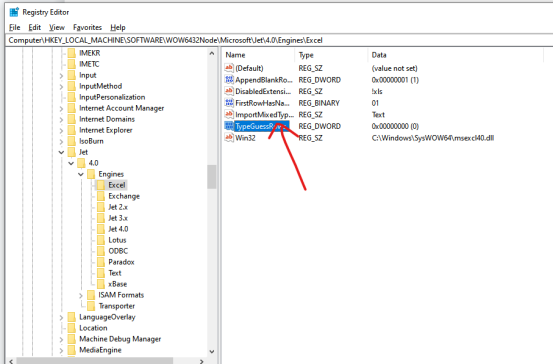The height and width of the screenshot is (364, 554).
Task: Select the InputPersonalization folder icon
Action: (x=72, y=97)
